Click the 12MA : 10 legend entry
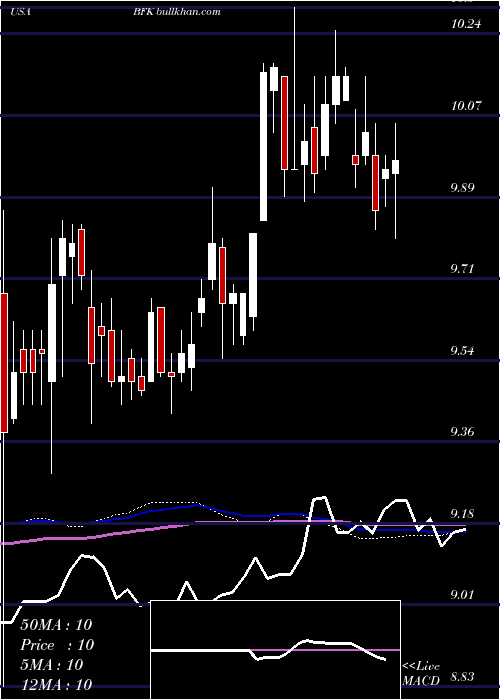 pos(56,684)
